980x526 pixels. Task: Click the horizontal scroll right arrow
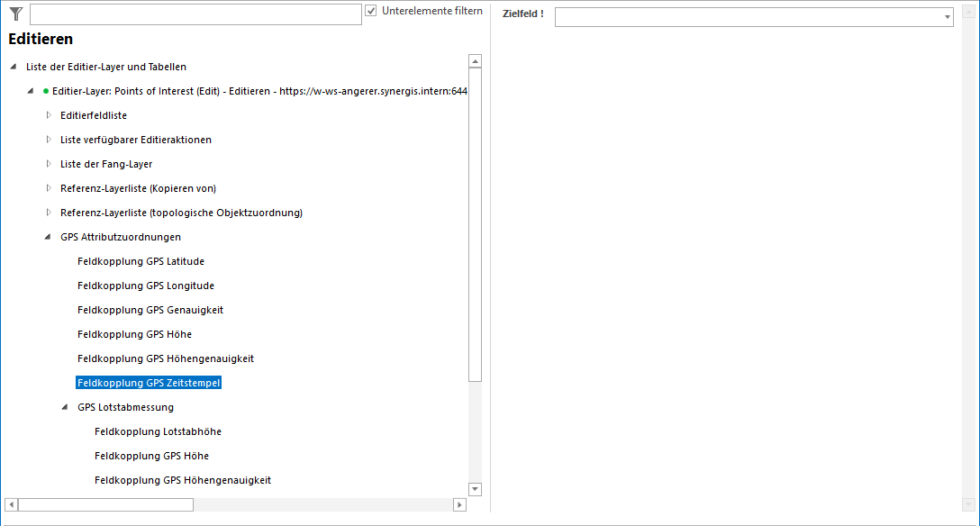click(460, 504)
